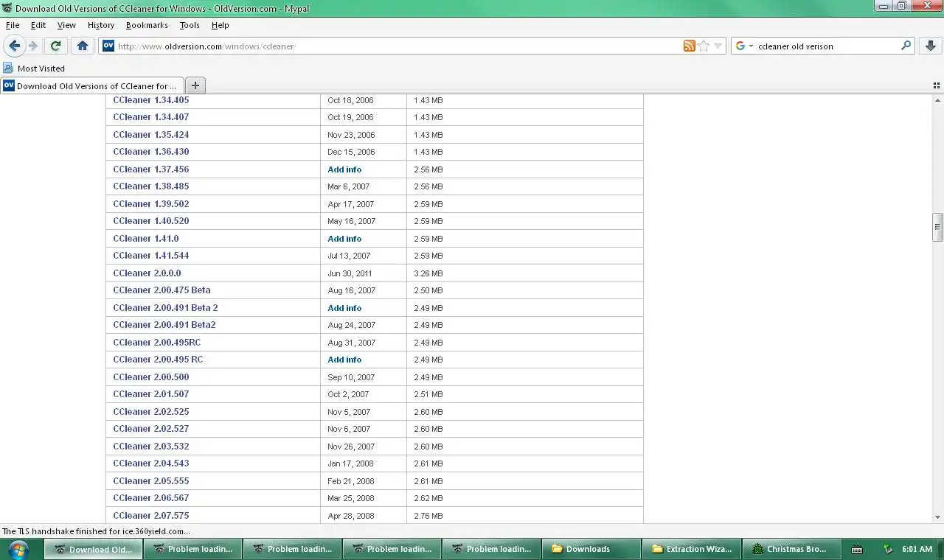Viewport: 944px width, 560px height.
Task: Click Add info for CCleaner 2.00.495 RC
Action: click(344, 360)
